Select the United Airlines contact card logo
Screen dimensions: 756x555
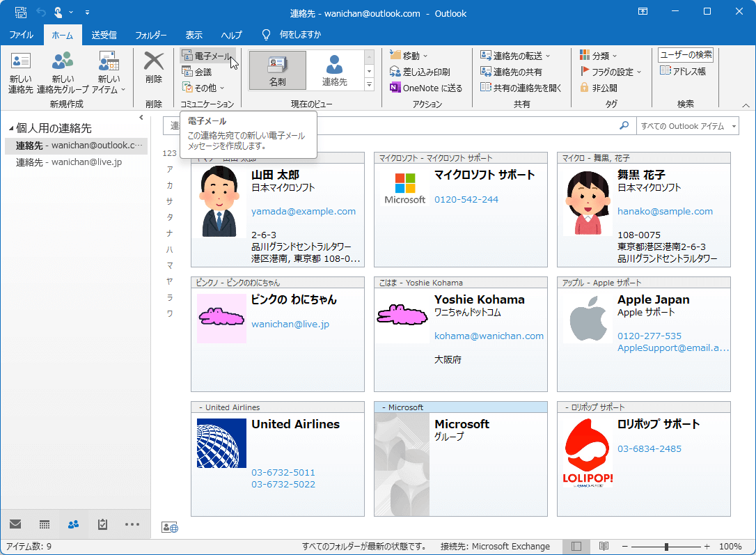tap(221, 443)
